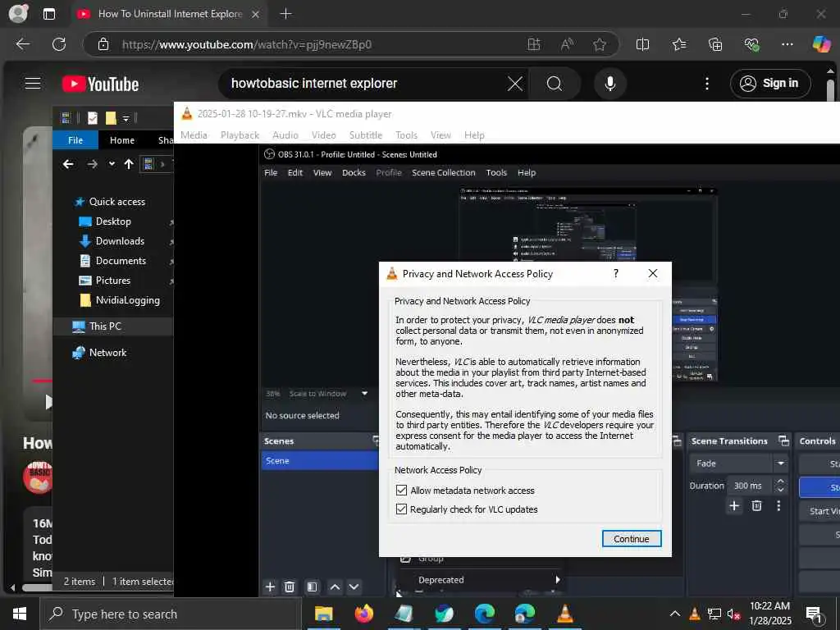This screenshot has height=630, width=840.
Task: Click Properties icon in Explorer quick toolbar
Action: [93, 118]
